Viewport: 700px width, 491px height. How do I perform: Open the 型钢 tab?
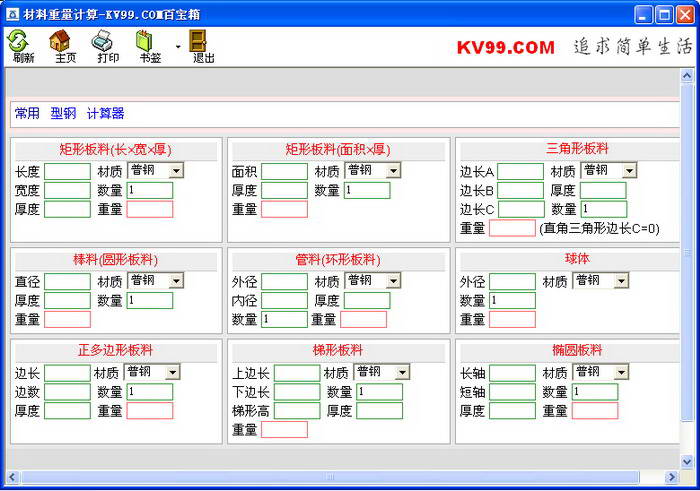pyautogui.click(x=63, y=114)
